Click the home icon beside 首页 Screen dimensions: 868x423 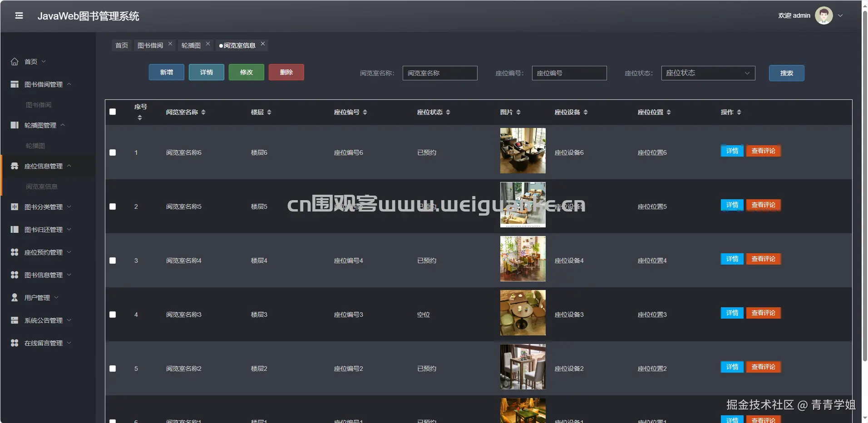coord(15,62)
